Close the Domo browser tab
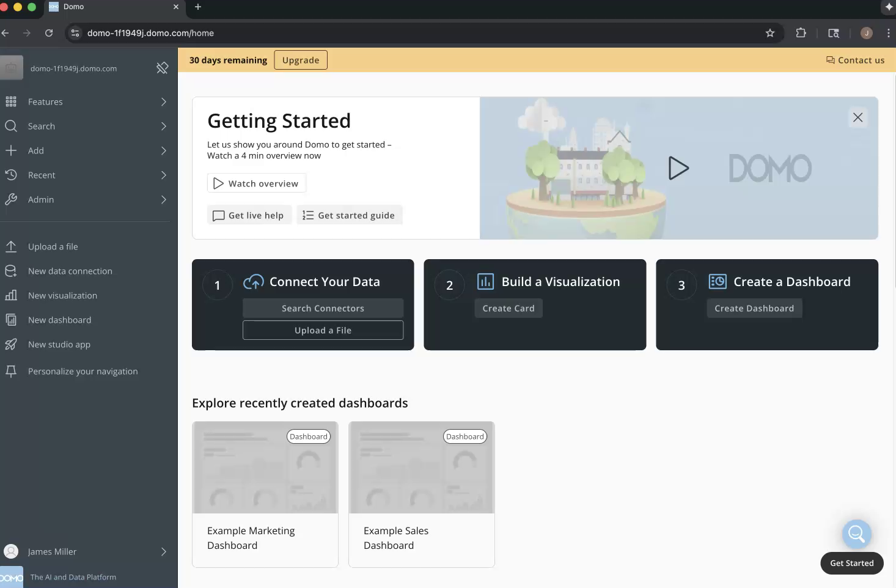The image size is (896, 588). coord(176,7)
